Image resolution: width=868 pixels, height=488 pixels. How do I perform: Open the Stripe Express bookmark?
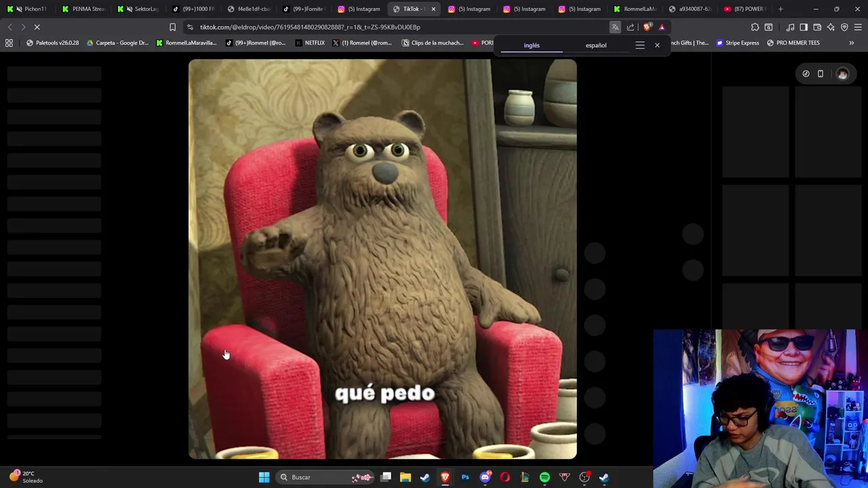pos(738,43)
